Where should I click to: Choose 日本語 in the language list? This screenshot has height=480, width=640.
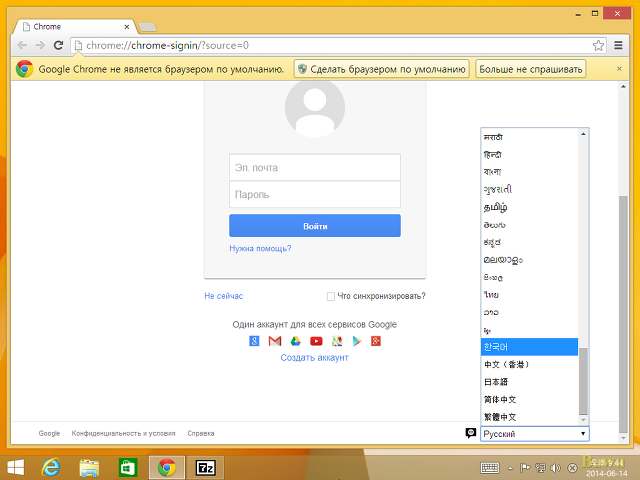click(x=529, y=382)
